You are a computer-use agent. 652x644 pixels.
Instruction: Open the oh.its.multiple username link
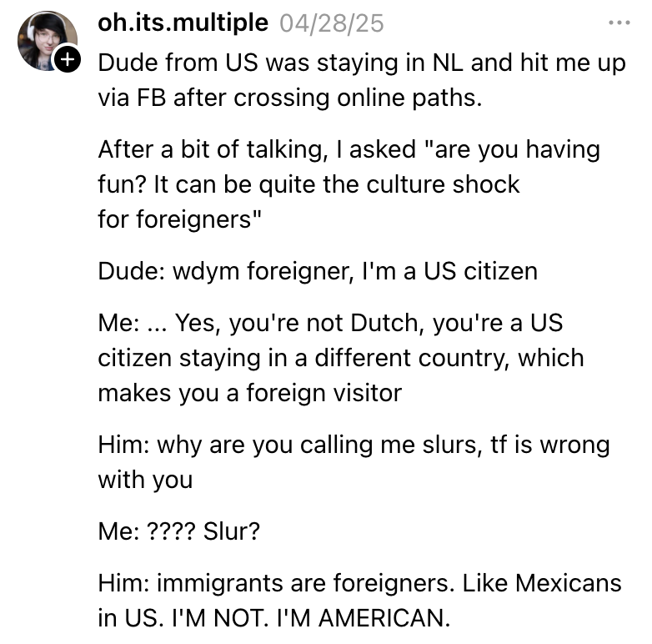tap(183, 23)
